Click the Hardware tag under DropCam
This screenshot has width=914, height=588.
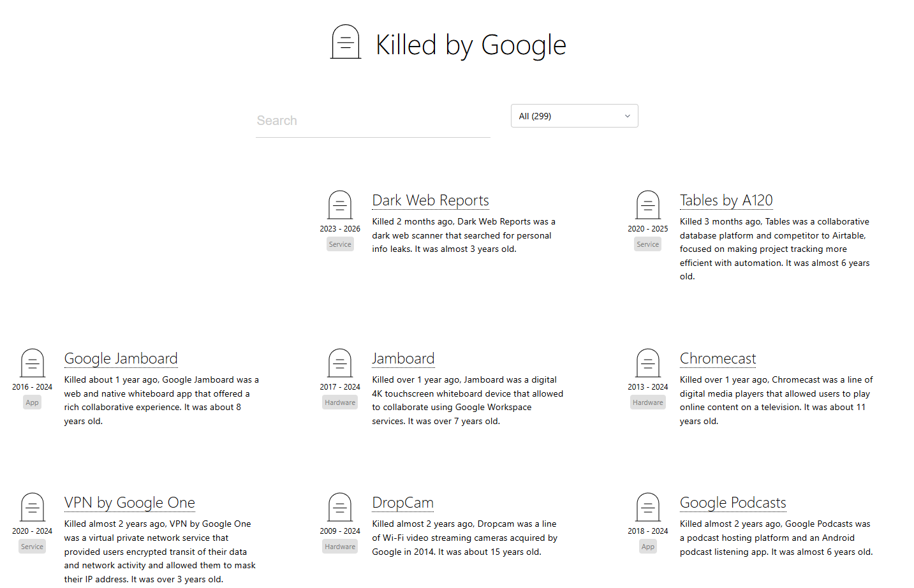tap(340, 547)
